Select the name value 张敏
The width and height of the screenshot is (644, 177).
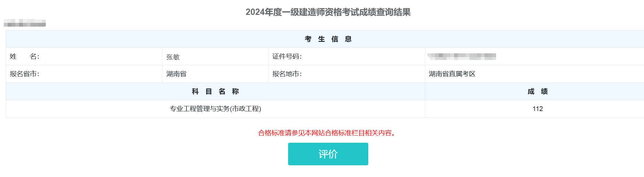(173, 57)
